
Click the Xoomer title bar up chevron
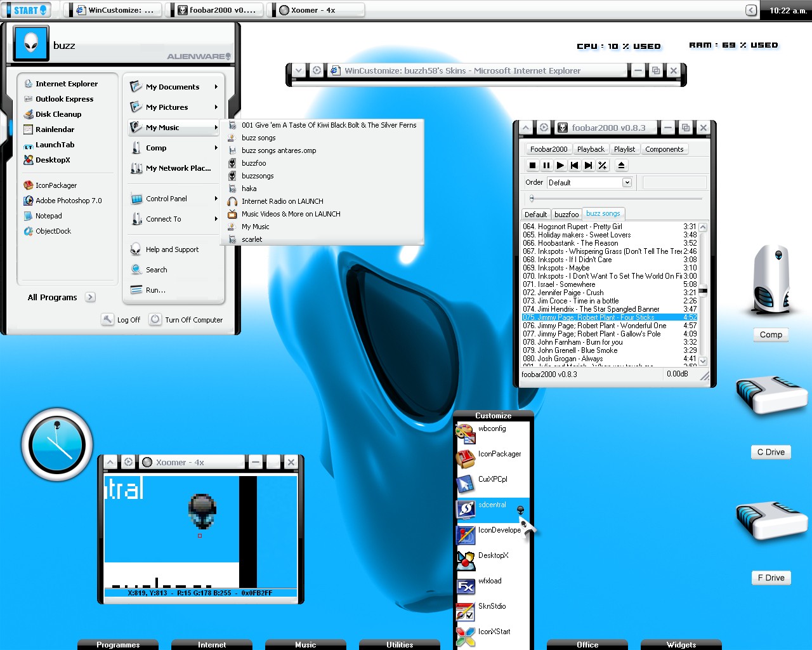[110, 462]
